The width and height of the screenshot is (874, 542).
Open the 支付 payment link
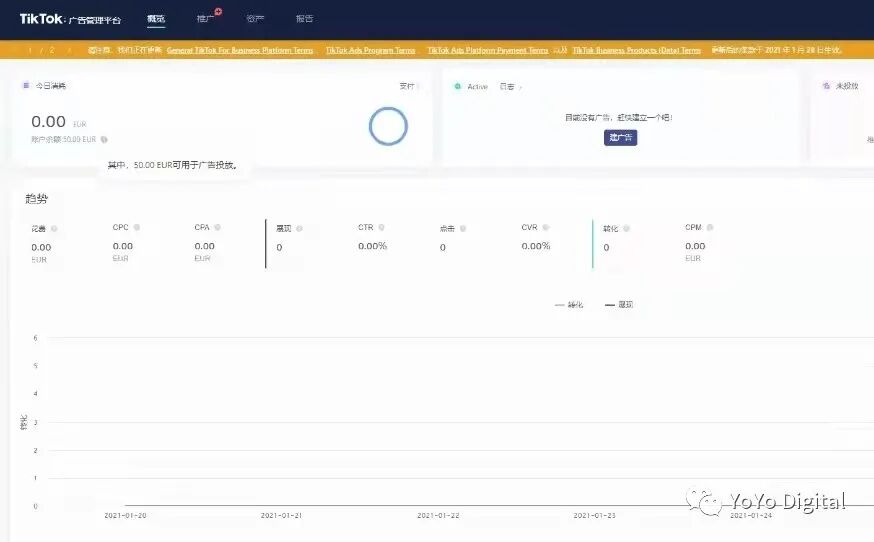tap(407, 86)
